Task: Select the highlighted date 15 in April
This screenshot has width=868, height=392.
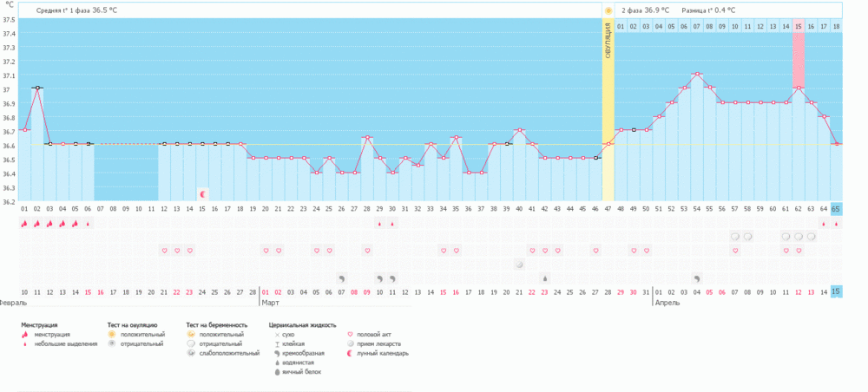Action: 836,292
